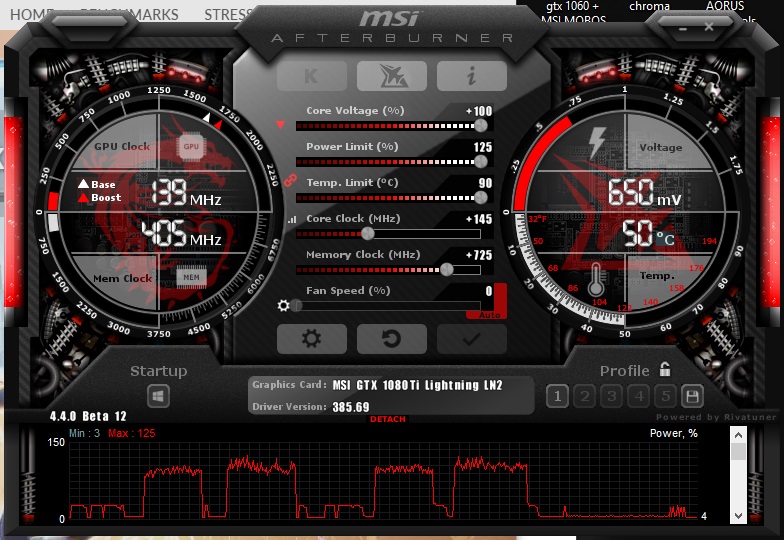Screen dimensions: 784x540
Task: Click the Core Clock +145 value field
Action: point(478,219)
